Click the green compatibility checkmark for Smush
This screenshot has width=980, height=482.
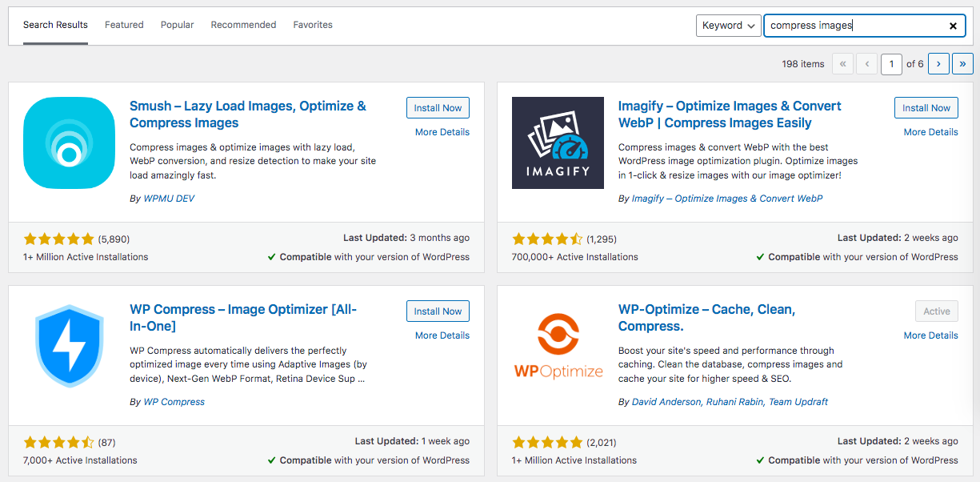point(270,257)
